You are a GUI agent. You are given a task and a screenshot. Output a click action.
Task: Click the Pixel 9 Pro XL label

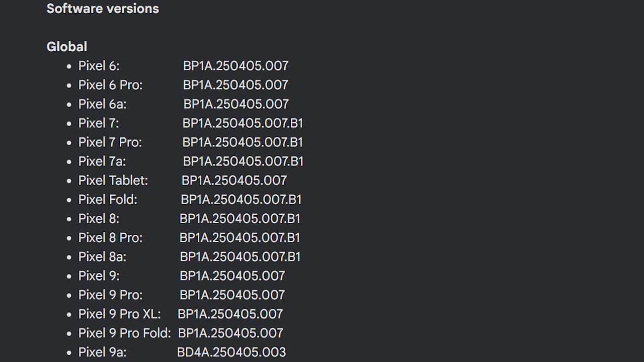(120, 314)
